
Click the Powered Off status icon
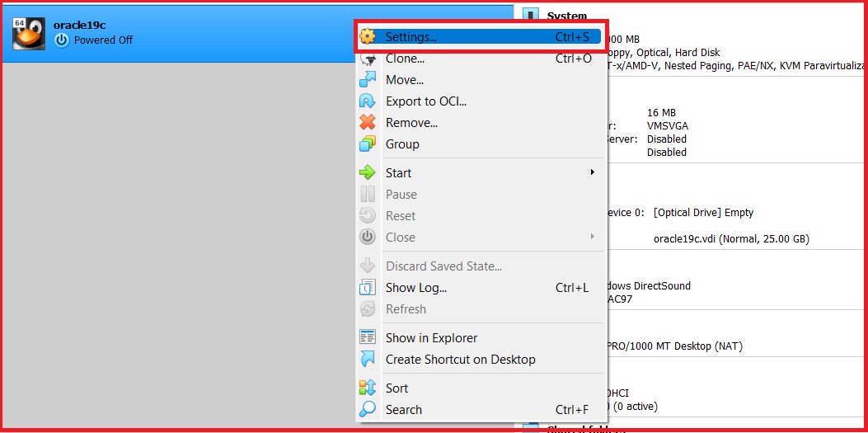coord(62,40)
